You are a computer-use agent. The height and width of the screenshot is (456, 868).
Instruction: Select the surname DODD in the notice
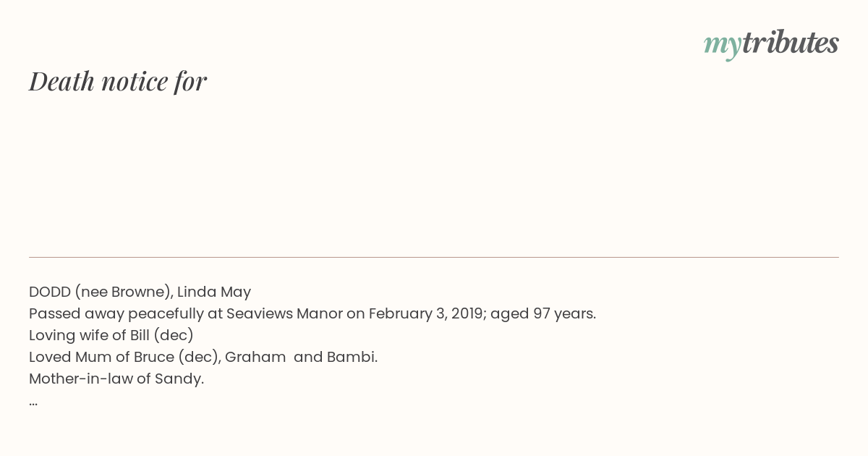50,292
